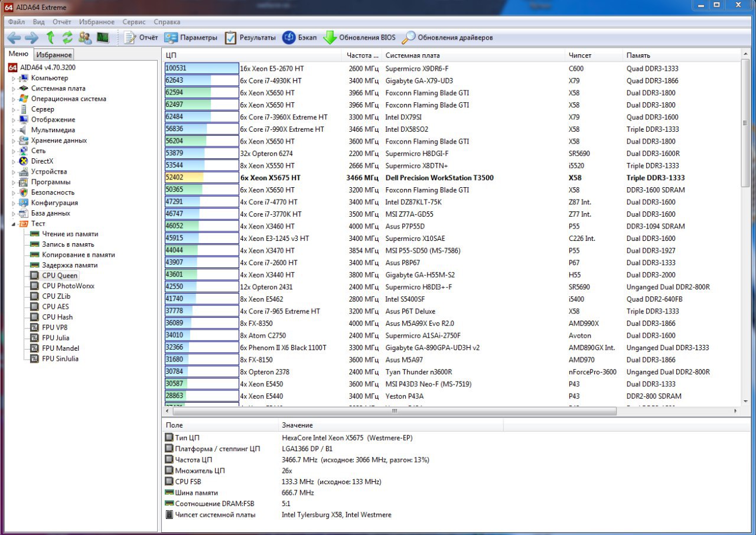Expand the Операционная система tree node
This screenshot has width=756, height=535.
point(14,99)
